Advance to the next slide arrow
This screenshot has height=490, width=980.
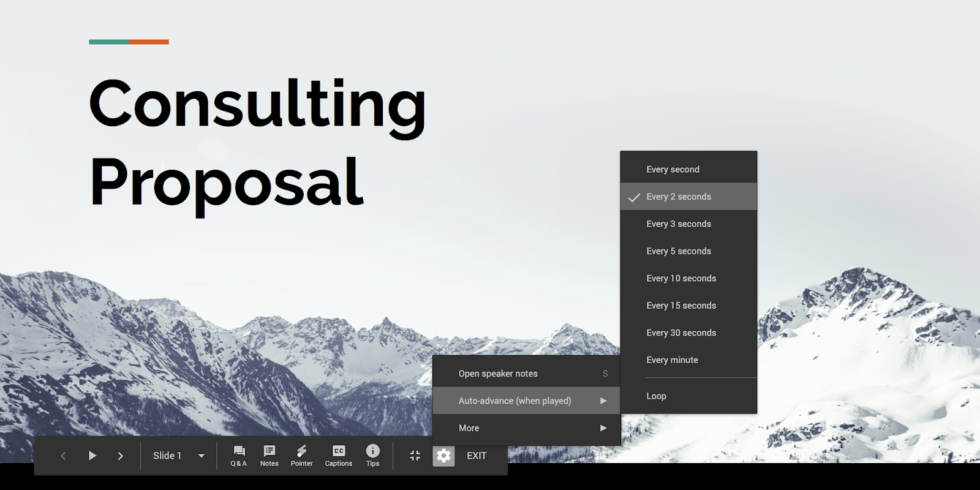[121, 456]
